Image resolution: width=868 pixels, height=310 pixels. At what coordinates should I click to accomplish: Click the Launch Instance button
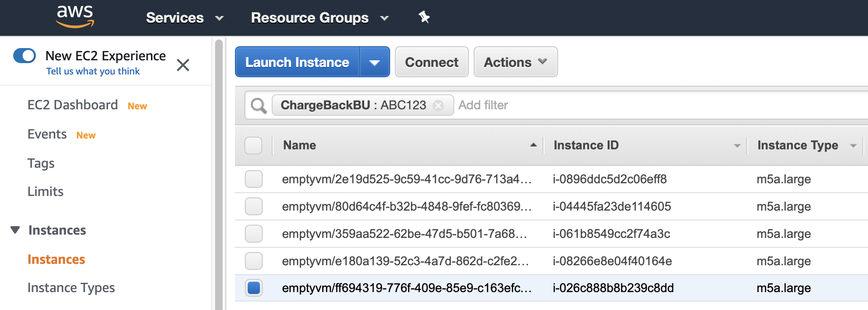click(x=297, y=62)
